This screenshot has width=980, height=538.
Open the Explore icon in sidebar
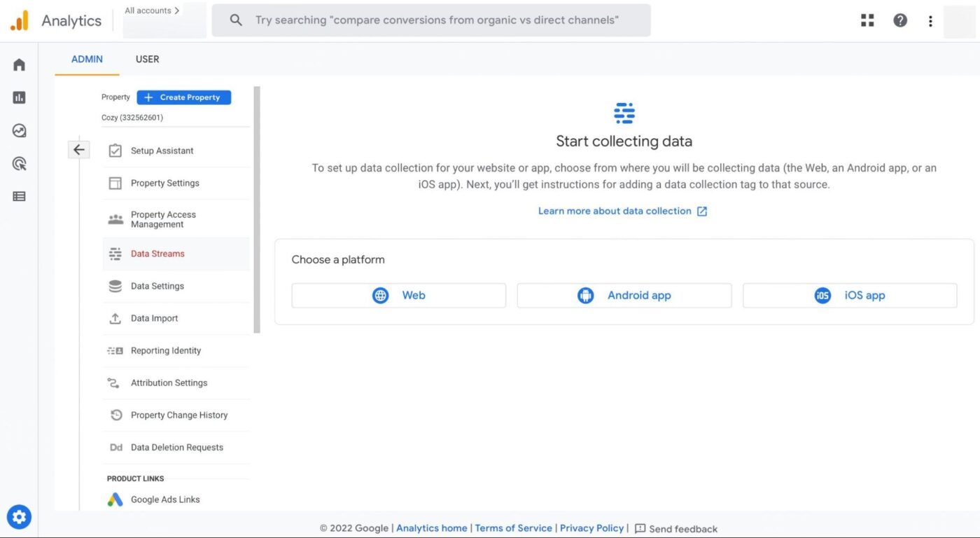pyautogui.click(x=19, y=130)
